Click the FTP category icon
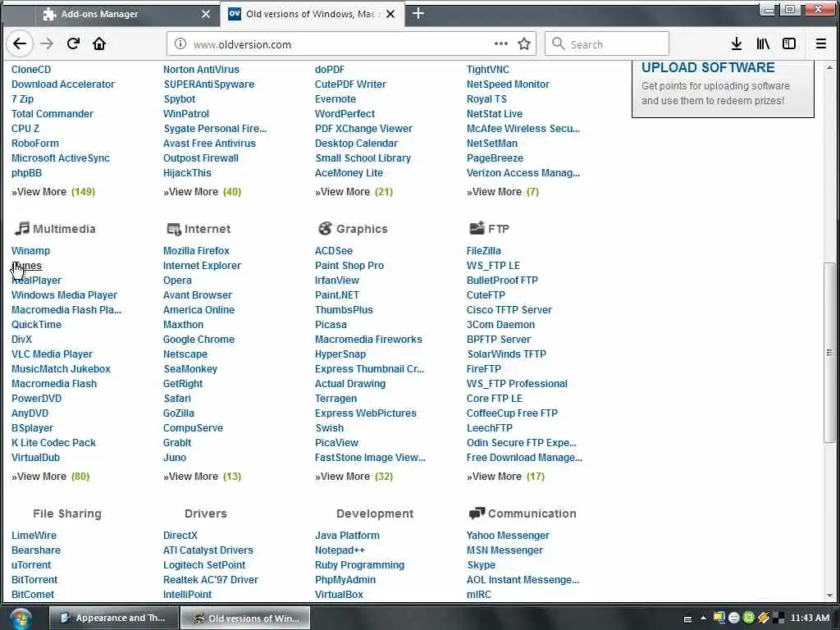Screen dimensions: 840x630 pos(477,229)
